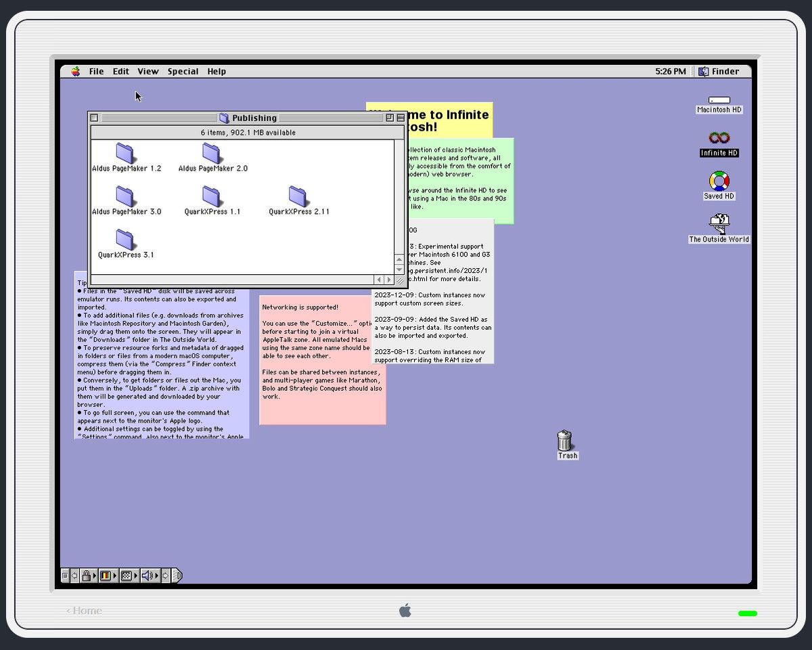
Task: Click the Apple logo on monitor bezel
Action: click(x=405, y=610)
